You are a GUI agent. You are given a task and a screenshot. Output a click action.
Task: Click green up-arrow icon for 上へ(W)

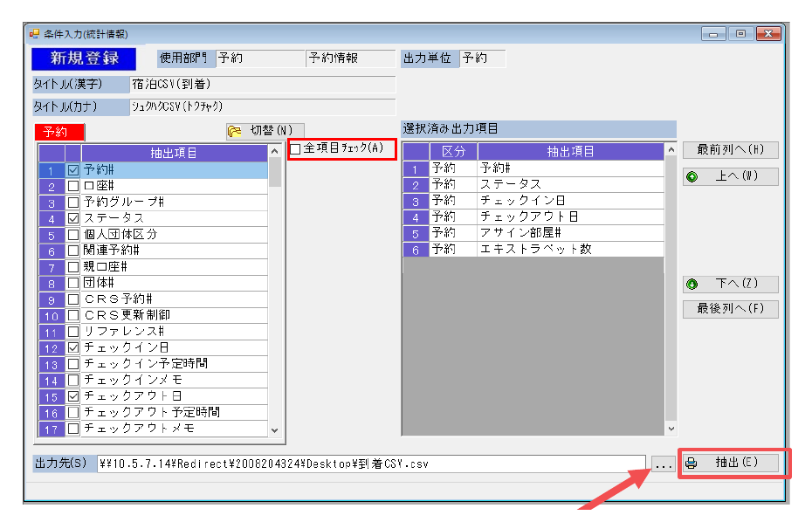pos(692,177)
